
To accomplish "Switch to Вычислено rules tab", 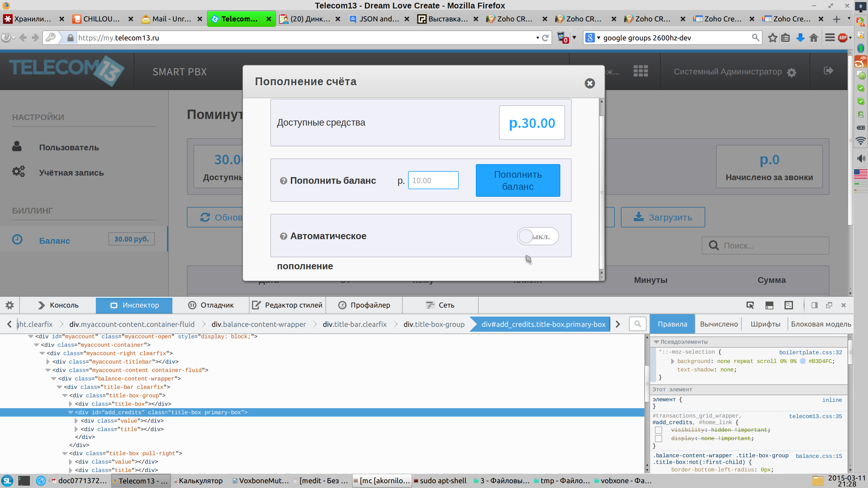I will point(719,324).
